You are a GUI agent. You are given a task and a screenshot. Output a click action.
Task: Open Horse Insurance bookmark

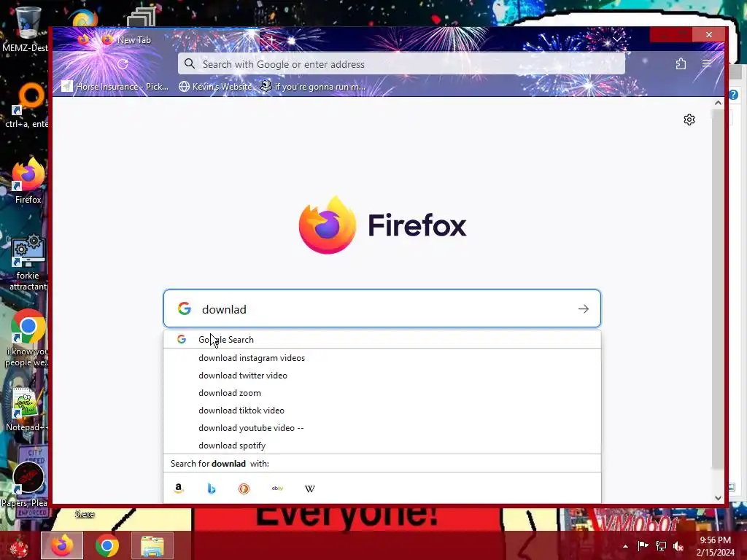pos(116,87)
